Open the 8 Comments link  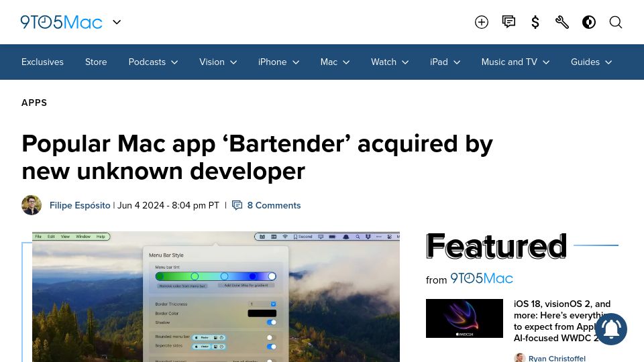274,205
